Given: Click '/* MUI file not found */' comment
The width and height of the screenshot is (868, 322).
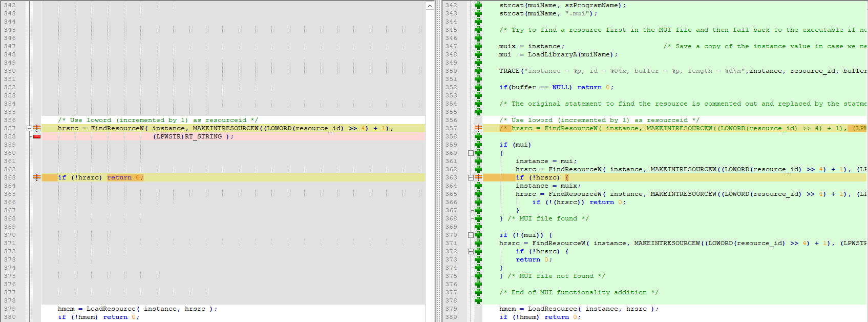Looking at the screenshot, I should (556, 276).
